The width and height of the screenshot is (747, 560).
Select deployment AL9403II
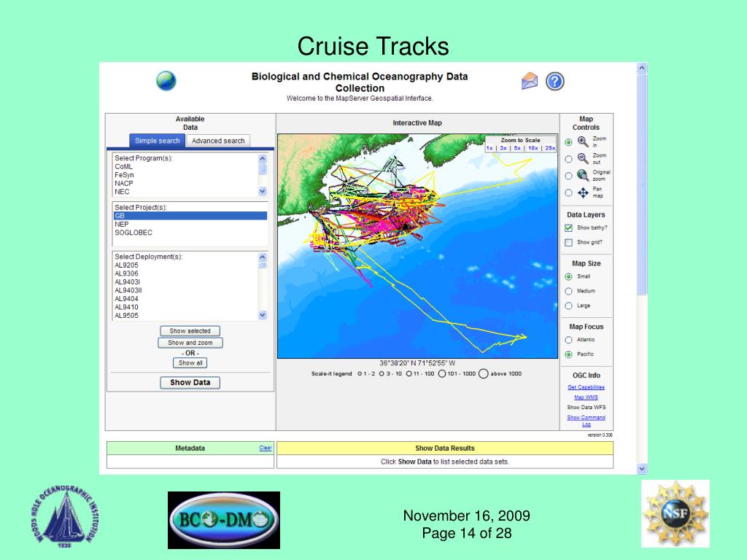[186, 290]
